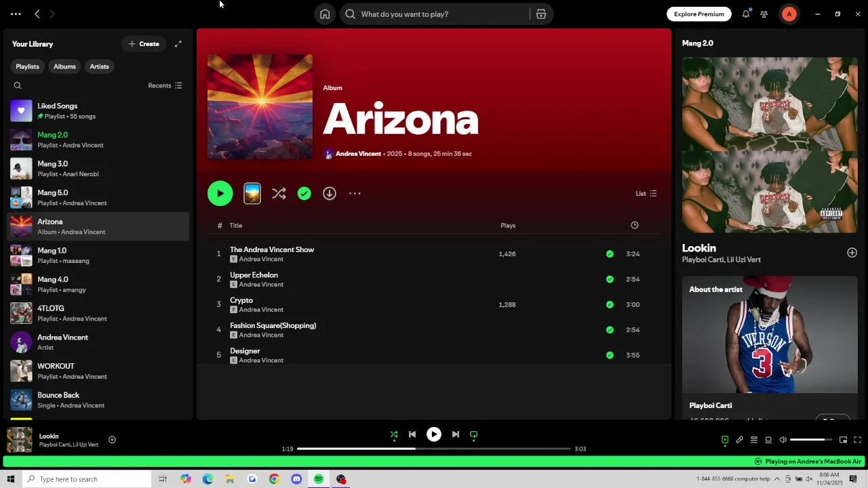Skip to the previous track
This screenshot has height=488, width=868.
pos(412,435)
